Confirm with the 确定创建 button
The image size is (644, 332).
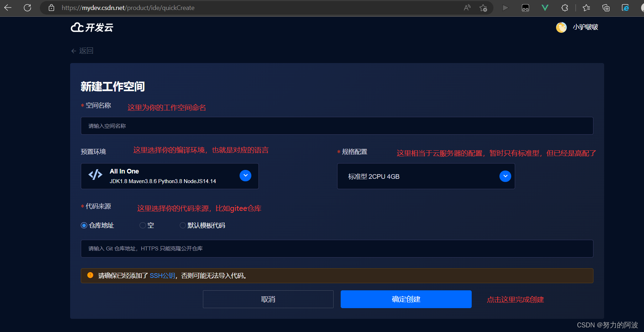[406, 299]
